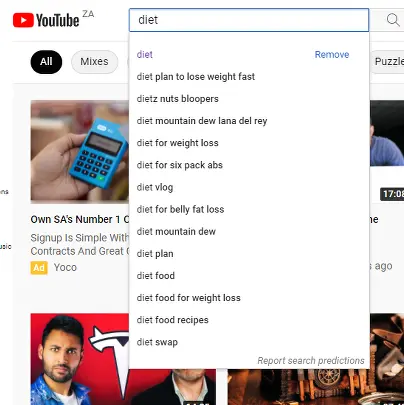Choose the "diet food recipes" suggestion
The image size is (404, 405).
172,320
